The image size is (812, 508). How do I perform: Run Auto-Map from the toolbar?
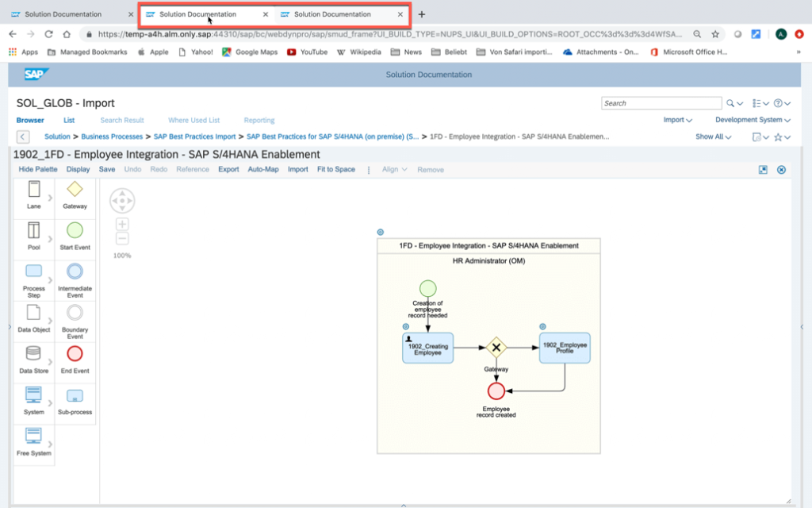pos(263,170)
